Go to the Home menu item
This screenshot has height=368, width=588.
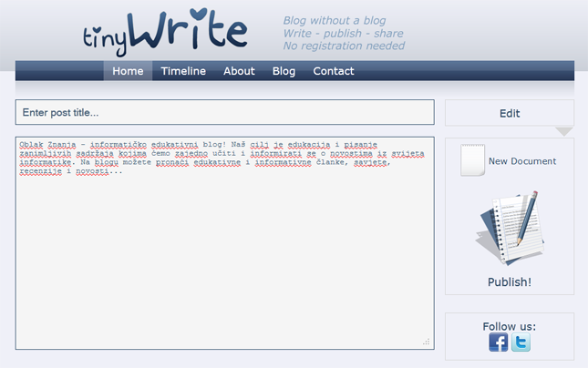point(128,71)
